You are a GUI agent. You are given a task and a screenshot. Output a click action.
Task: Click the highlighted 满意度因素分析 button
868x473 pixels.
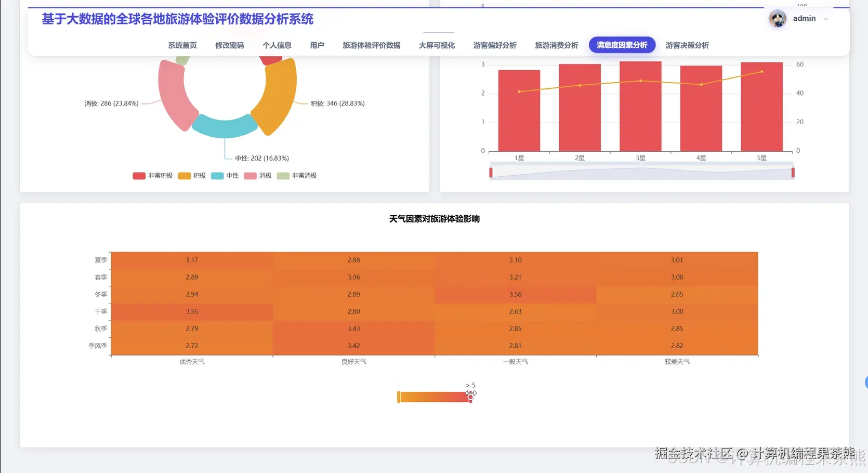pyautogui.click(x=622, y=45)
